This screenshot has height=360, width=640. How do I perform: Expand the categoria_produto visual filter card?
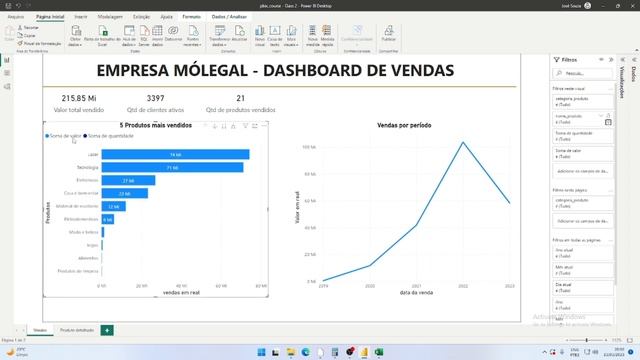583,102
